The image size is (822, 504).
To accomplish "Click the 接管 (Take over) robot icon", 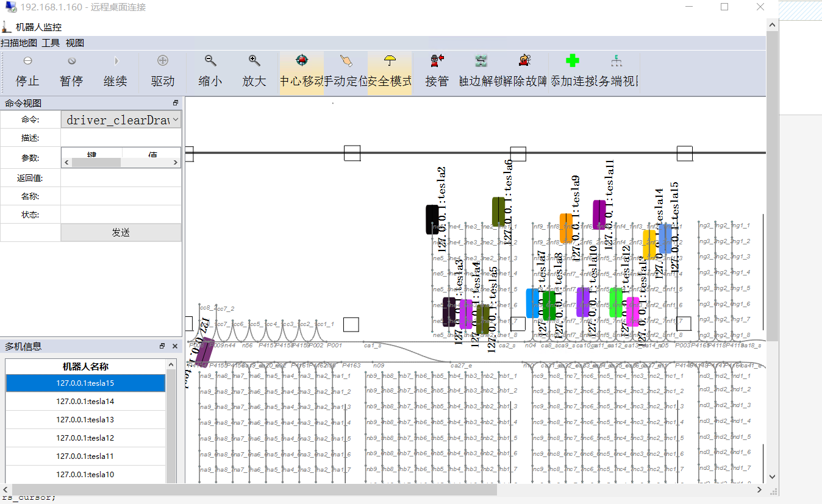I will tap(437, 61).
